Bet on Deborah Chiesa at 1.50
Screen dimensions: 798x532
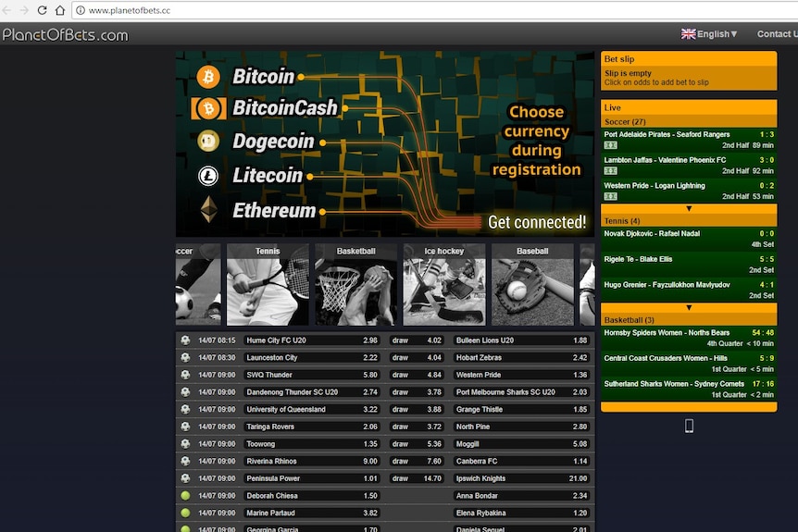click(x=312, y=496)
